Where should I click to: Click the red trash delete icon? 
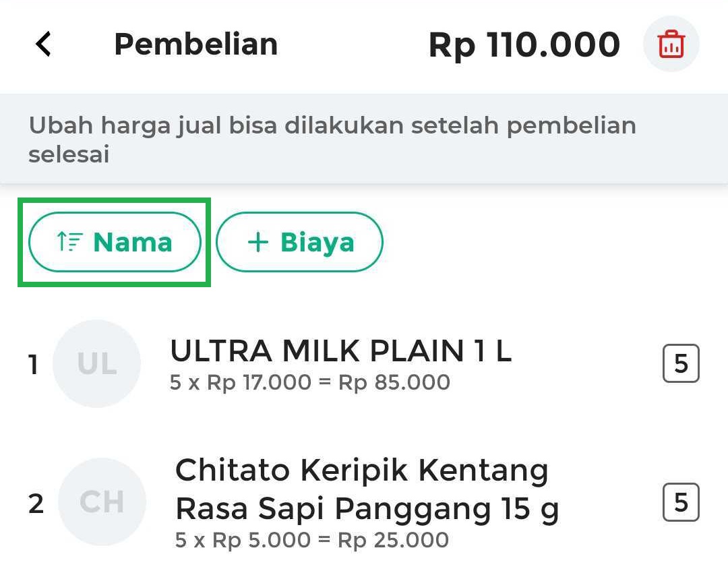tap(671, 45)
